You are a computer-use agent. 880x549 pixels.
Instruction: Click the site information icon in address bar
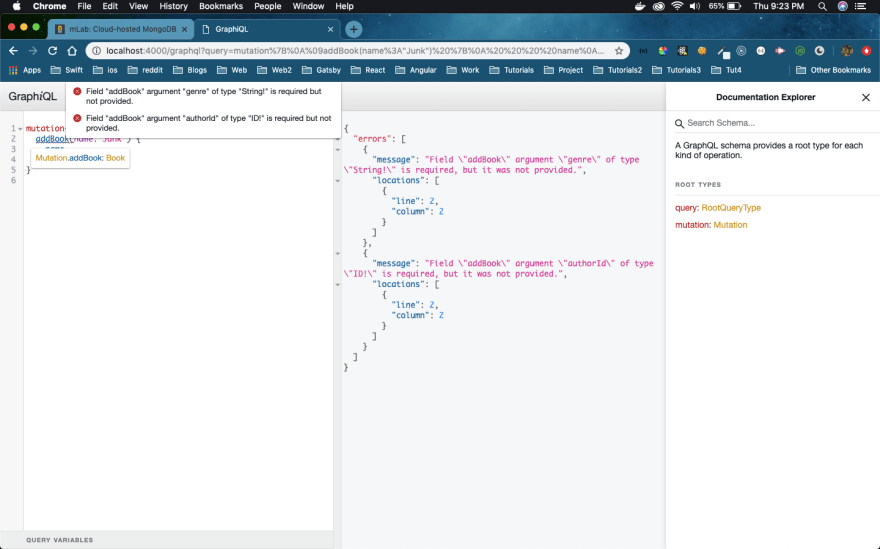(97, 51)
